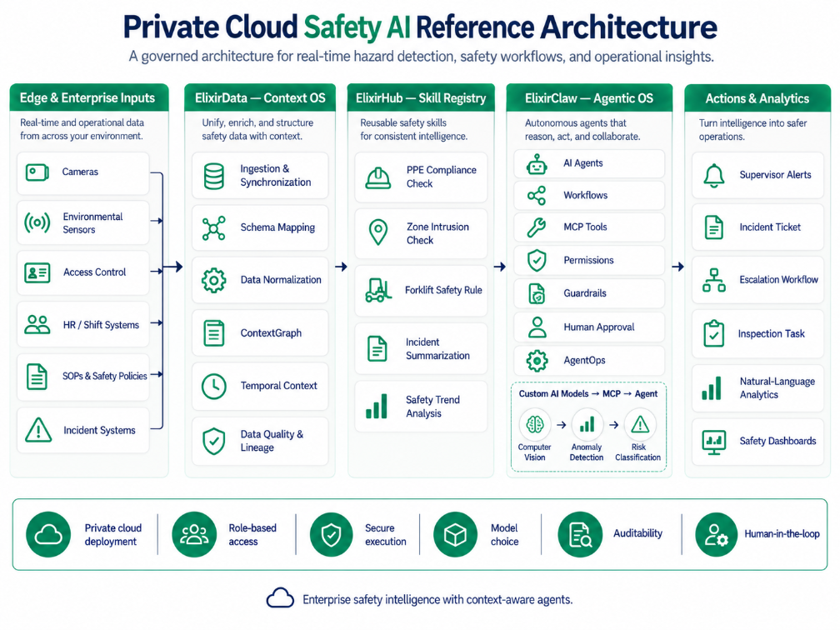Image resolution: width=840 pixels, height=630 pixels.
Task: Click the Escalation Workflow label
Action: pyautogui.click(x=778, y=280)
